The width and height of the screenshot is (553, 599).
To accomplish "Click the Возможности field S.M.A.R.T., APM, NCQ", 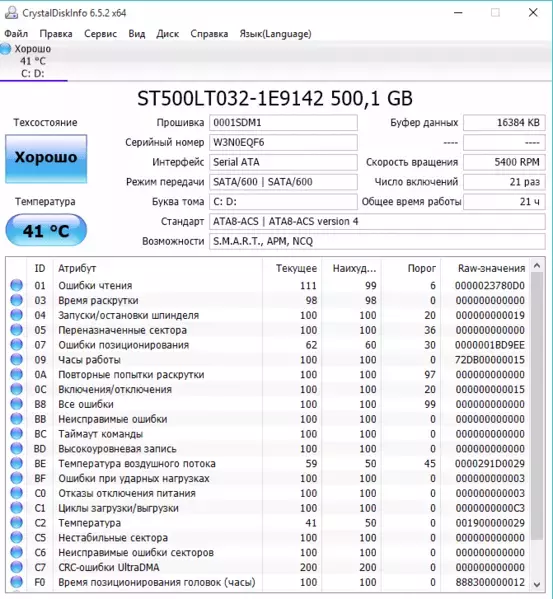I will pyautogui.click(x=377, y=241).
